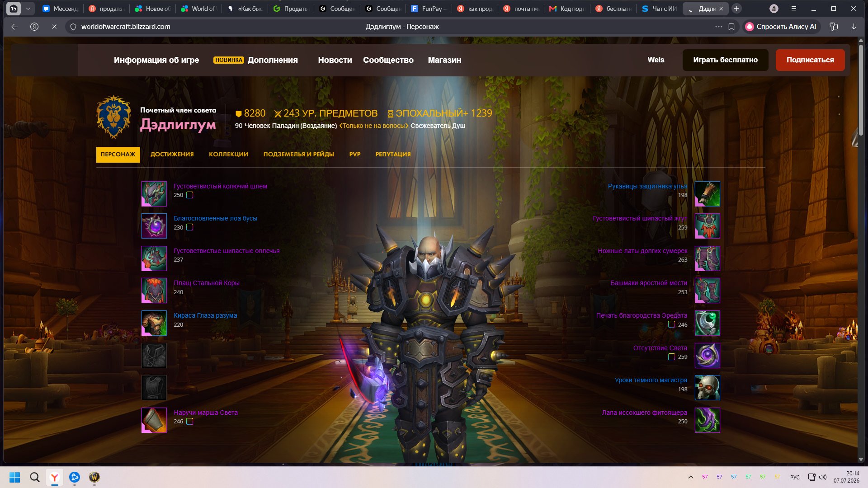
Task: Open the Густоветвистые шипастые оплечья shoulder icon
Action: (x=154, y=258)
